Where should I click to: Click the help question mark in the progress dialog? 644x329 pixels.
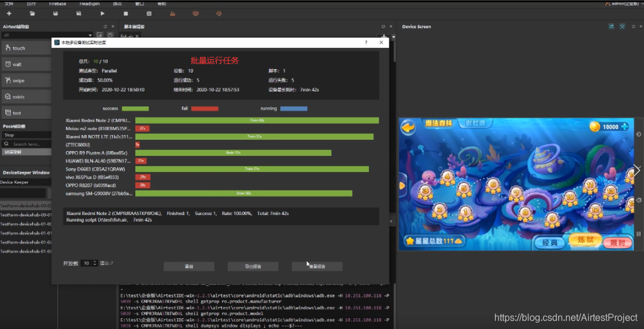pyautogui.click(x=366, y=42)
